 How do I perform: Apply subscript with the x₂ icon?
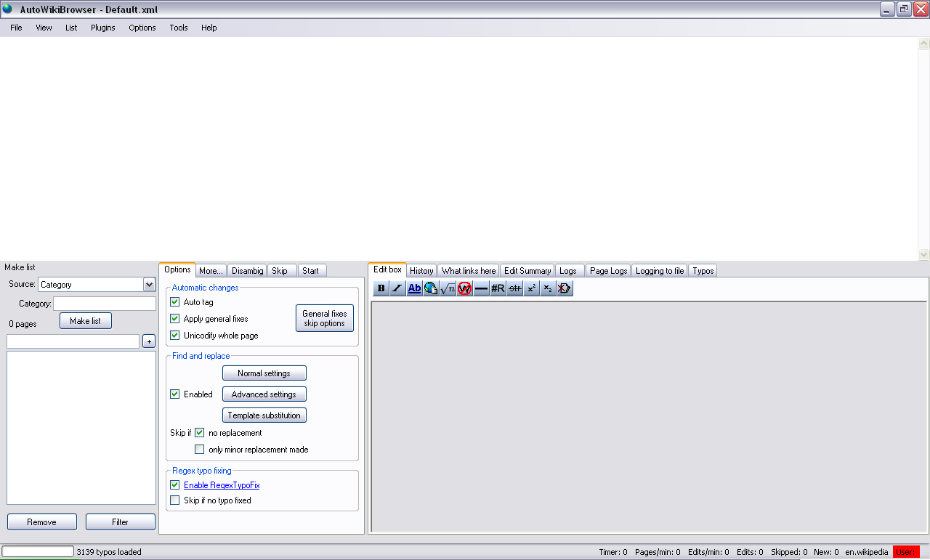(x=548, y=288)
